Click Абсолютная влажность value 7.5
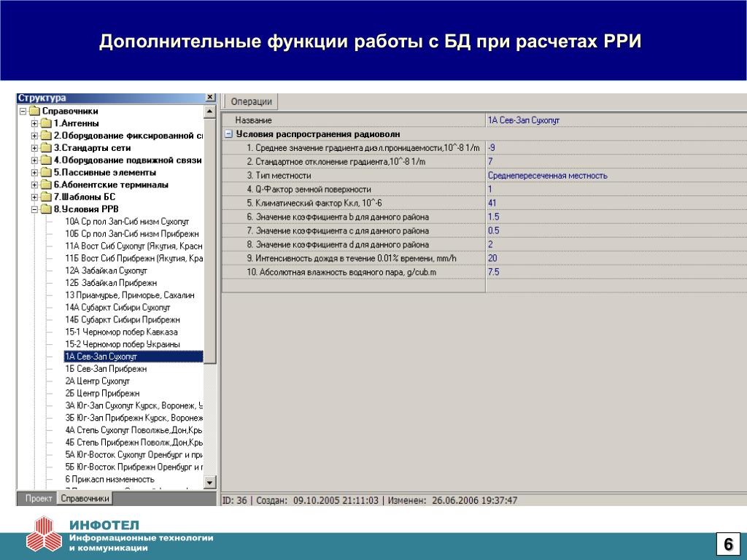 (616, 273)
